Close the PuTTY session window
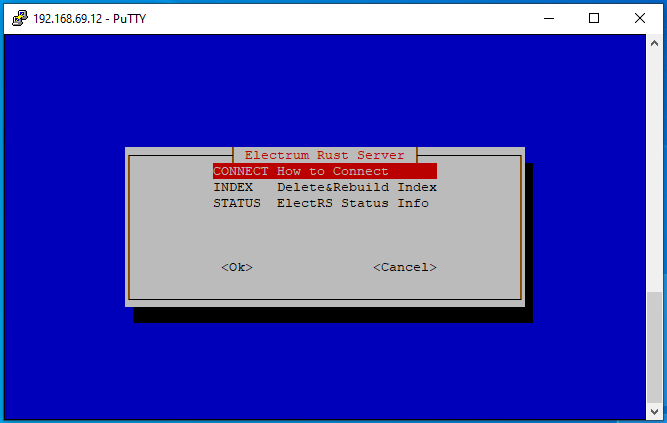This screenshot has height=423, width=667. [639, 18]
